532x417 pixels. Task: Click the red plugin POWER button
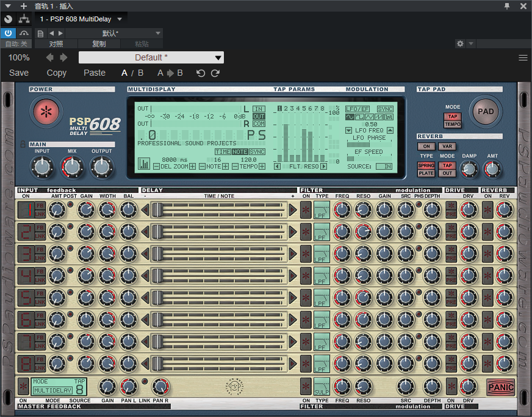pyautogui.click(x=46, y=112)
